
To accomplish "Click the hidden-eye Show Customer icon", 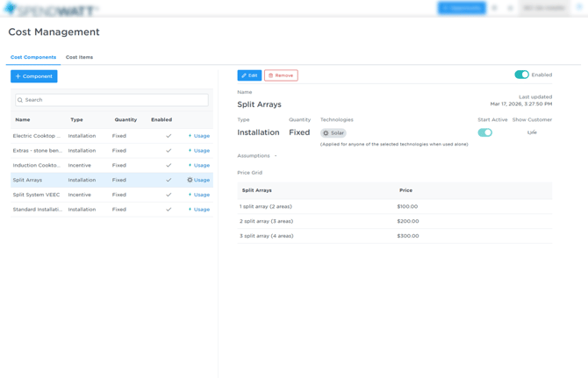I will coord(532,132).
